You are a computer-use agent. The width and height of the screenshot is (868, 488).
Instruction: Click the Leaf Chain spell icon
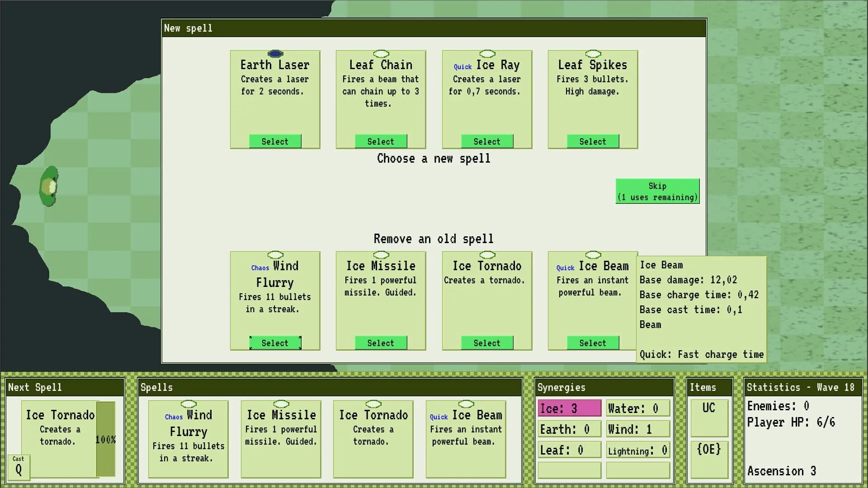click(x=381, y=53)
